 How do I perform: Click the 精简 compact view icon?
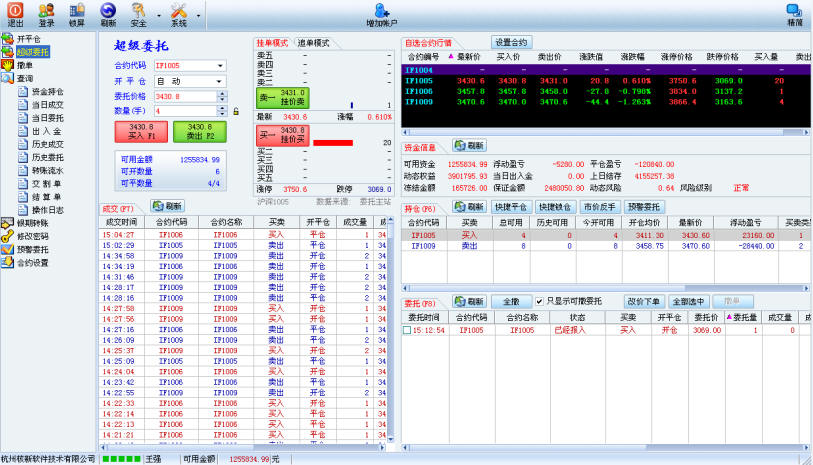click(794, 14)
